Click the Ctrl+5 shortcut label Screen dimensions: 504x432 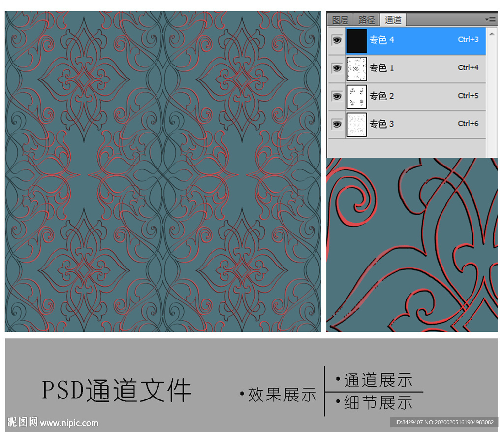[x=468, y=96]
